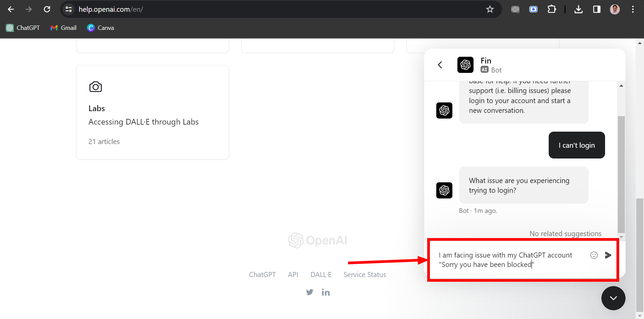Click the page scroll-up arrow

[640, 43]
